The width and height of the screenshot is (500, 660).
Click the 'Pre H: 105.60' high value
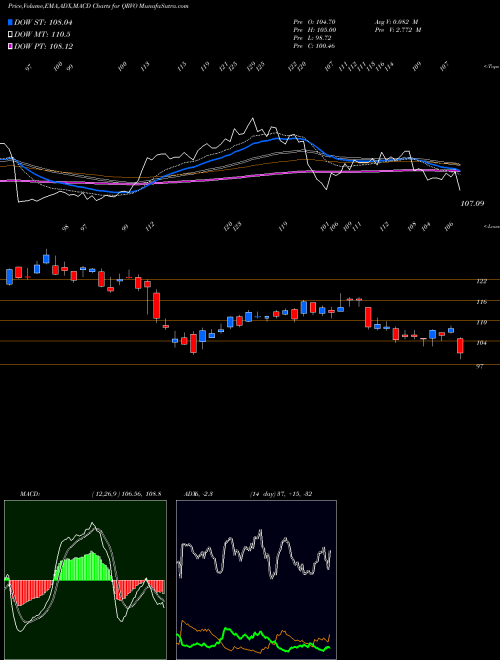[314, 30]
